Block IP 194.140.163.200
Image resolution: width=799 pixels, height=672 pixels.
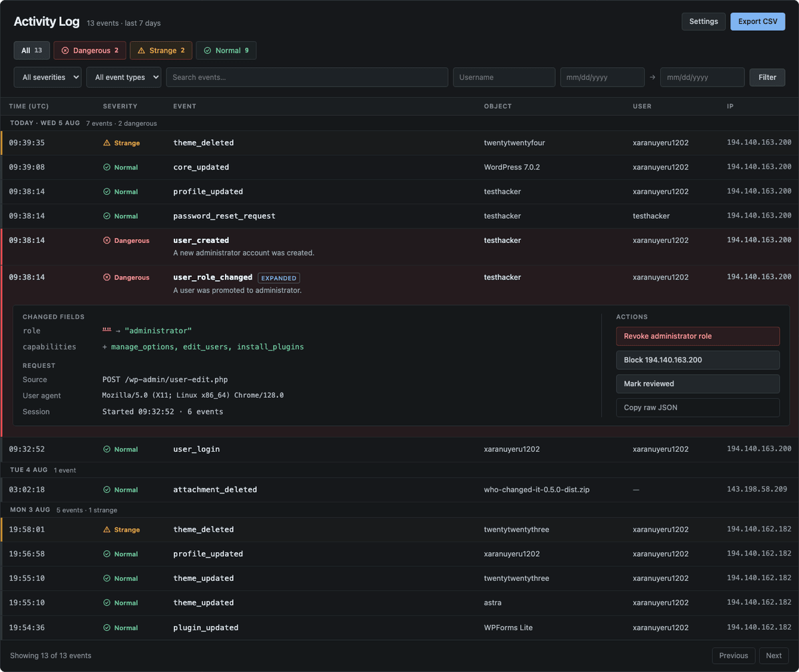(x=698, y=360)
